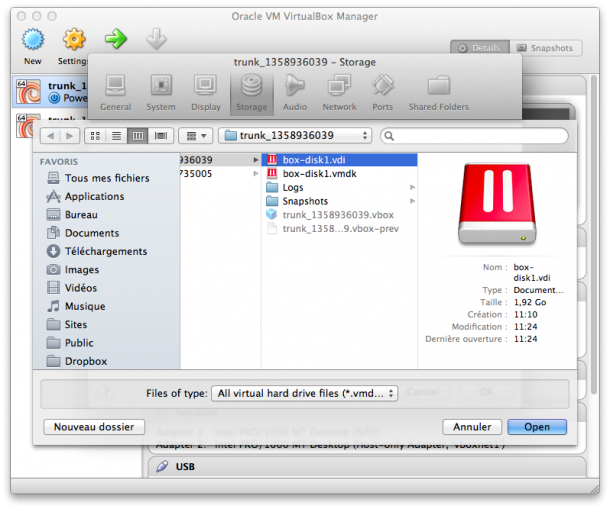Click the red disk preview thumbnail
The height and width of the screenshot is (509, 610).
tap(497, 204)
